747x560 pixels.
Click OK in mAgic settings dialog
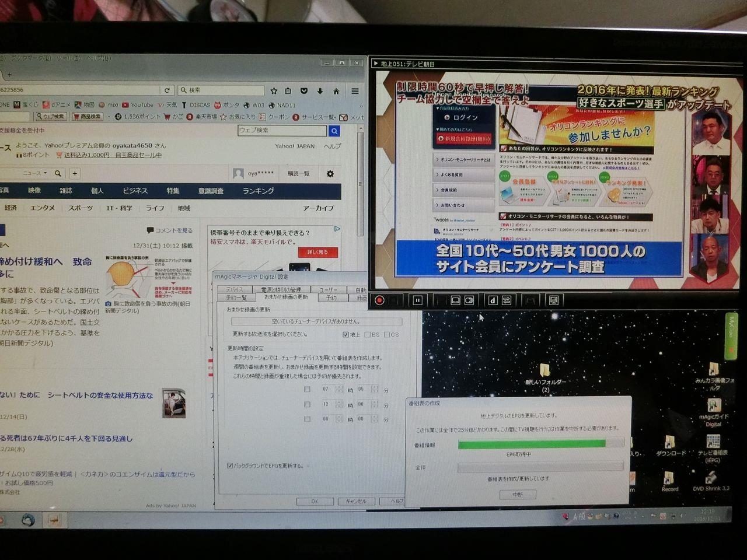point(315,501)
